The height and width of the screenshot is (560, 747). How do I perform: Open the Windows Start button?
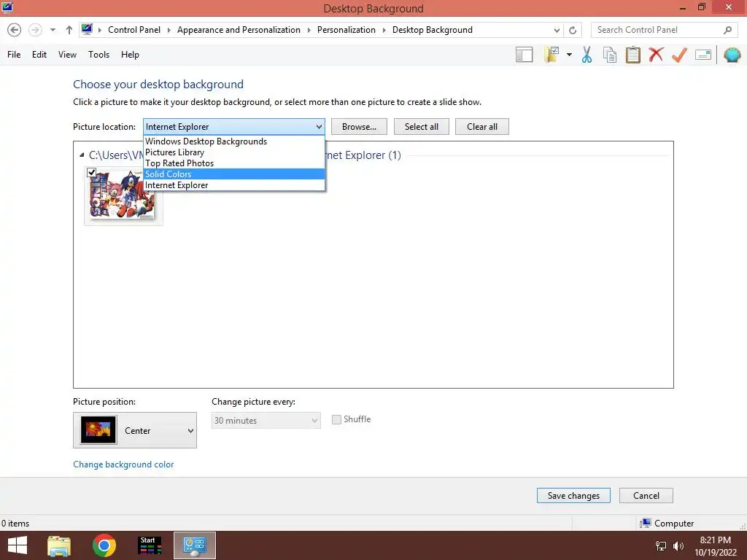[x=18, y=545]
